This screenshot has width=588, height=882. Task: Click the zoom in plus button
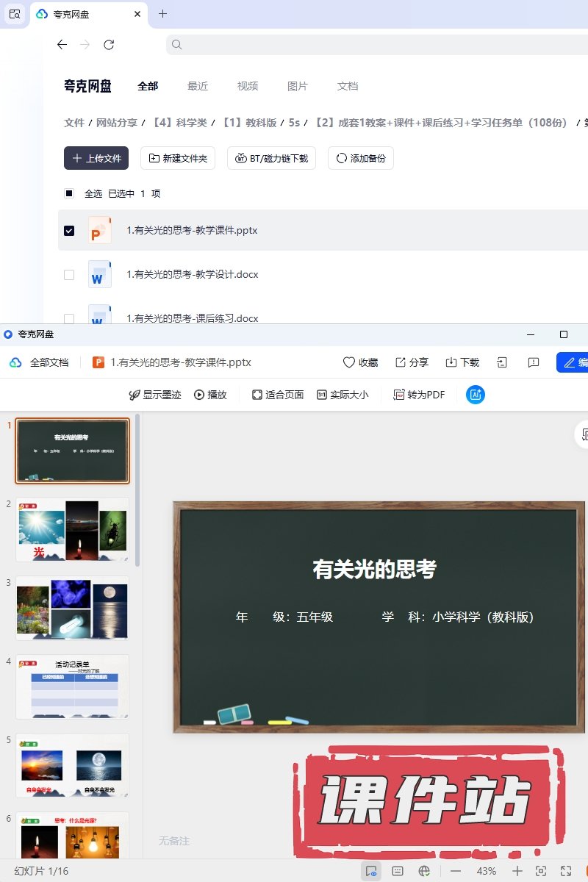[x=517, y=871]
